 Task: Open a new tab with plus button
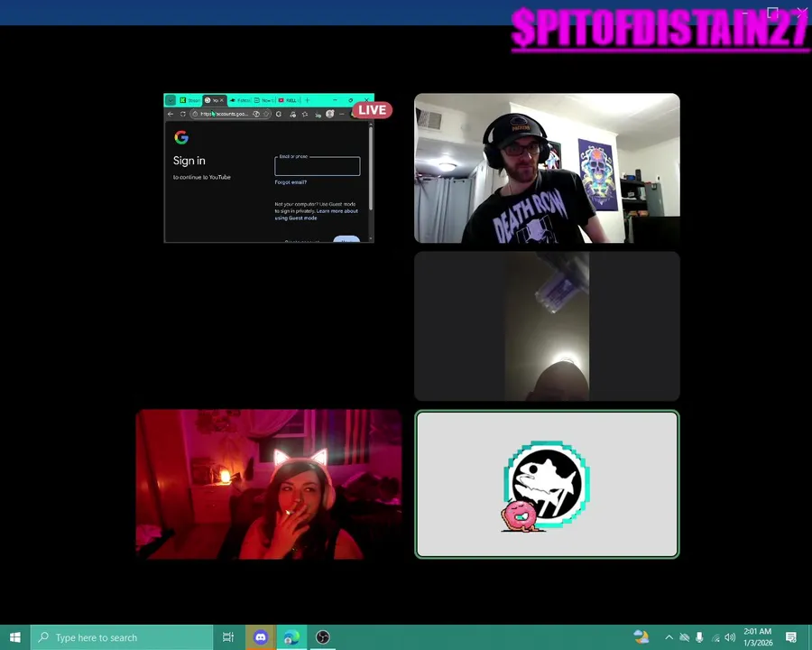click(x=307, y=100)
